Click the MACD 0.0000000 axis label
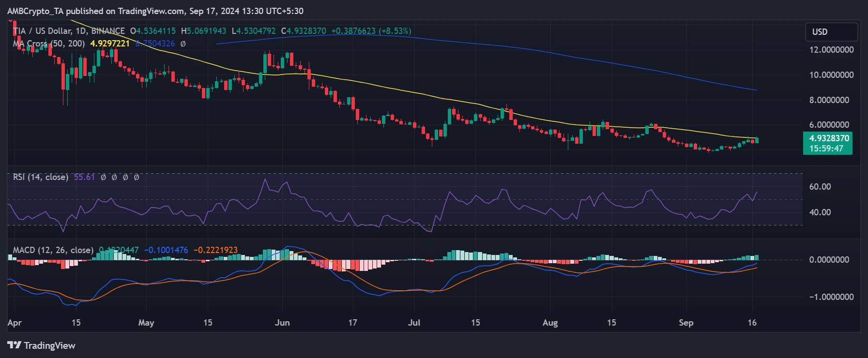Screen dimensions: 868x358 tap(829, 260)
